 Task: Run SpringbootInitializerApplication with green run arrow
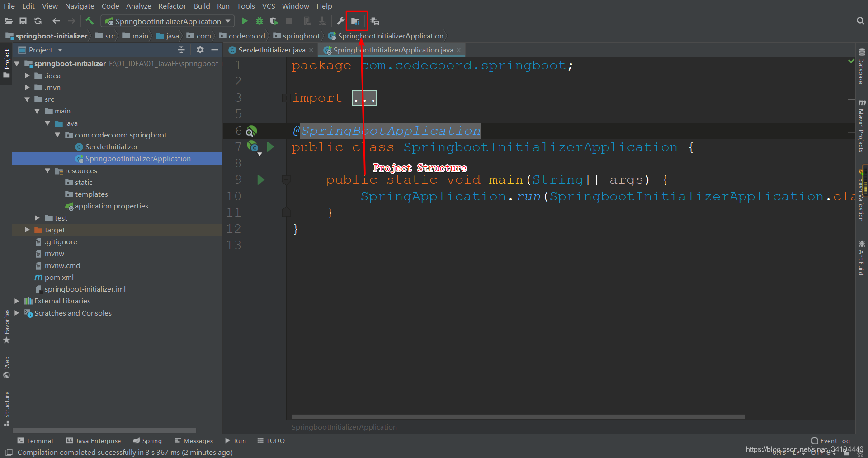pyautogui.click(x=244, y=21)
